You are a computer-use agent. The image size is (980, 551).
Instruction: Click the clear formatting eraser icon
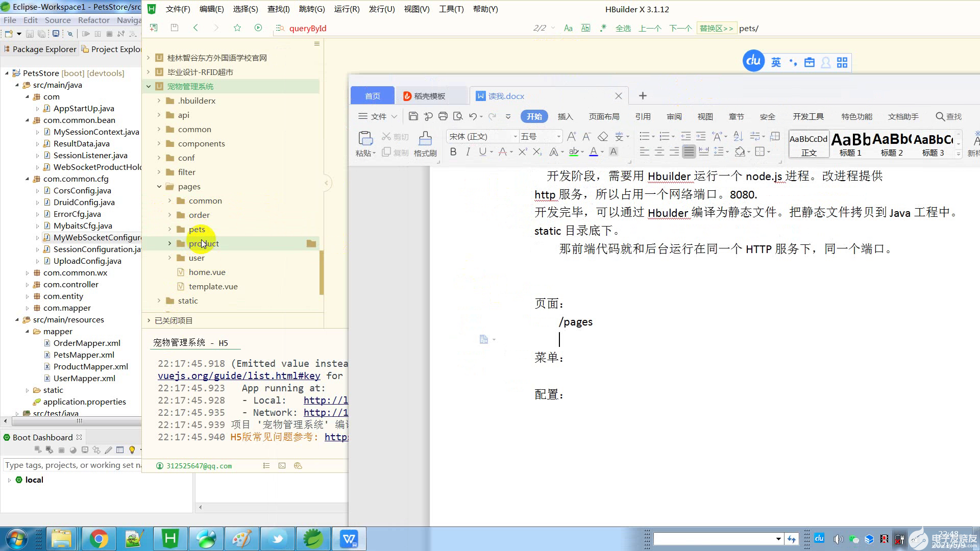click(x=603, y=136)
